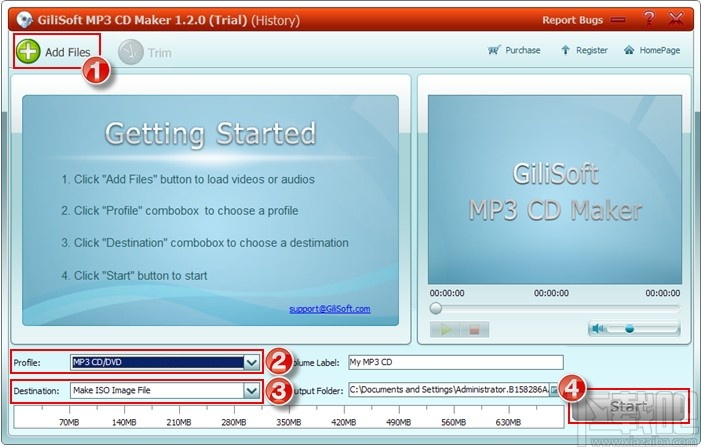
Task: Click Report Bugs in the title bar
Action: tap(572, 20)
